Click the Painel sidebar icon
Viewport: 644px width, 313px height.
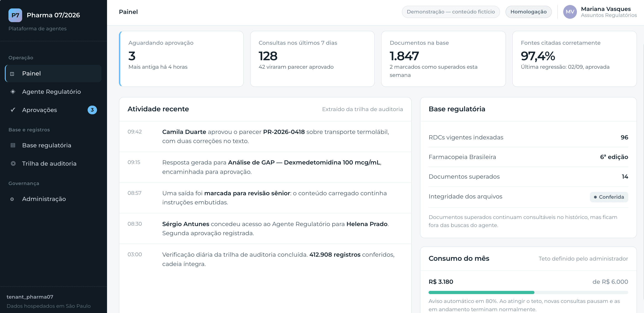12,74
